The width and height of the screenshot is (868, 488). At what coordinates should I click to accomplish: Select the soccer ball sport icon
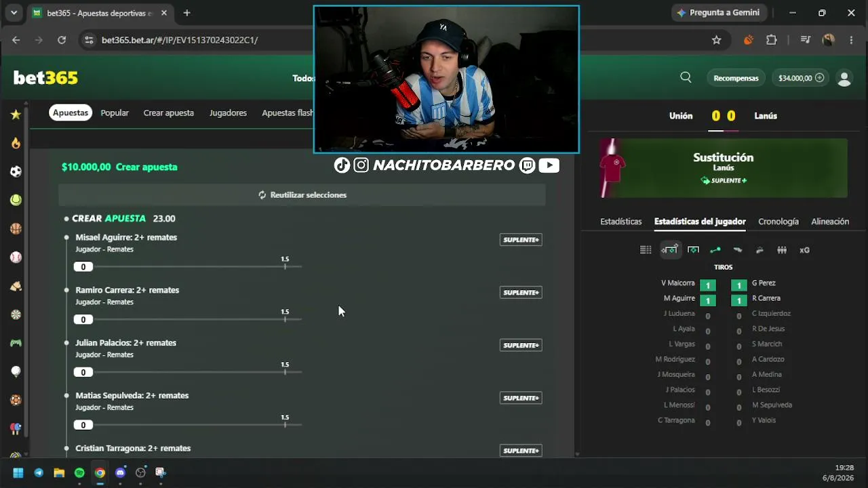coord(16,171)
